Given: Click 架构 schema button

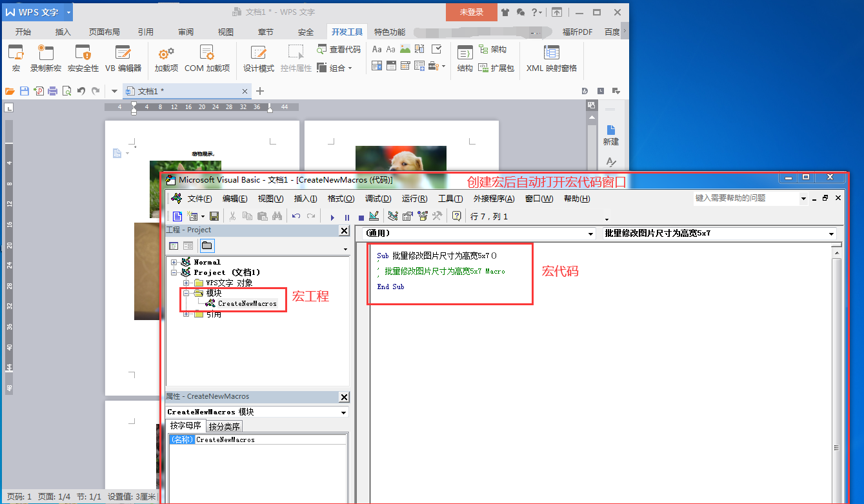Looking at the screenshot, I should click(x=492, y=49).
